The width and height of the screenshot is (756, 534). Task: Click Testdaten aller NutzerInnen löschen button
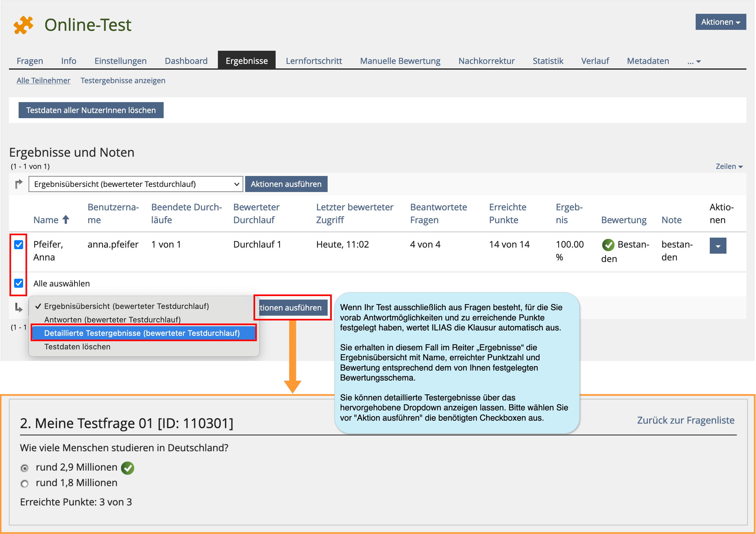click(91, 110)
